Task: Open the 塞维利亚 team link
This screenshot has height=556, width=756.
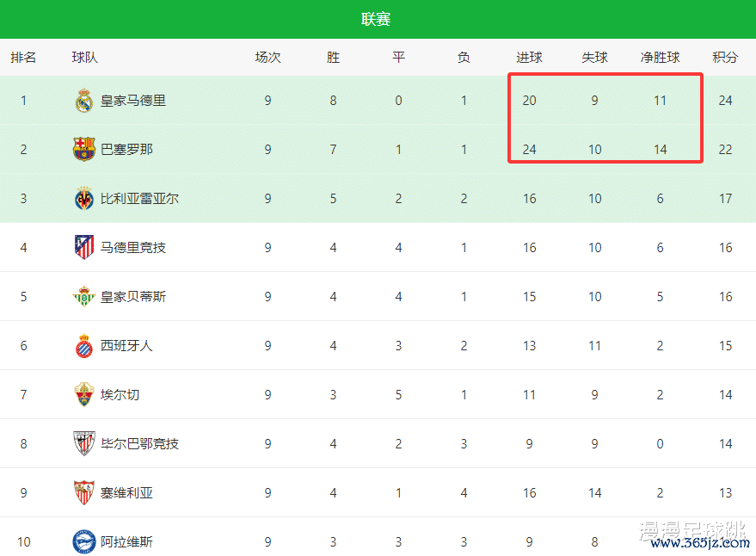Action: [x=126, y=493]
